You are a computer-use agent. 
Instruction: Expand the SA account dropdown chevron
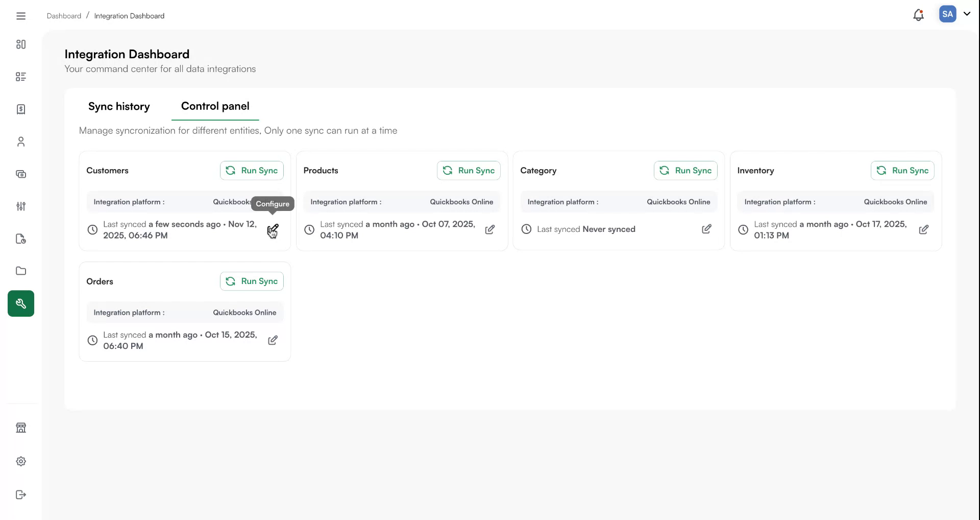tap(968, 14)
